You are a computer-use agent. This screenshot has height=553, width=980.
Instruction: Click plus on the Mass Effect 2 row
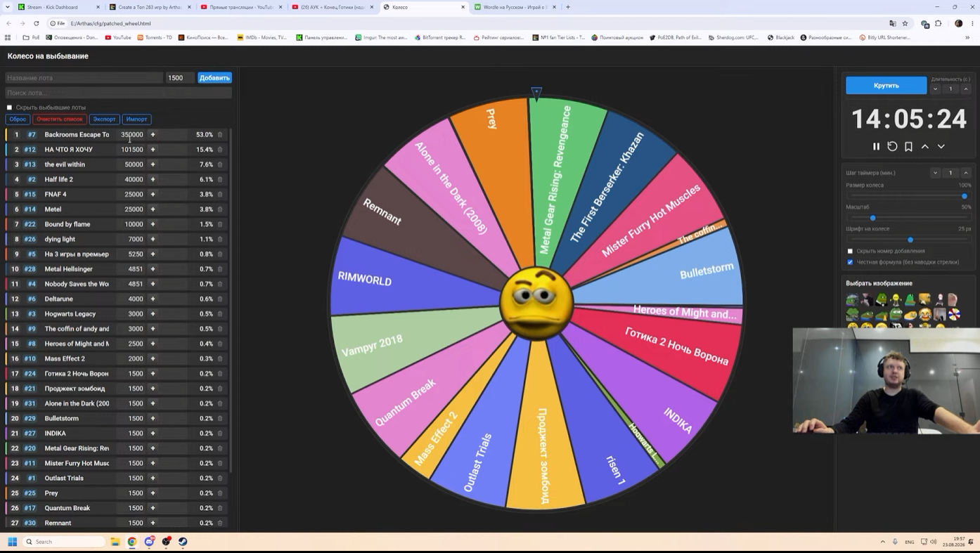coord(153,359)
